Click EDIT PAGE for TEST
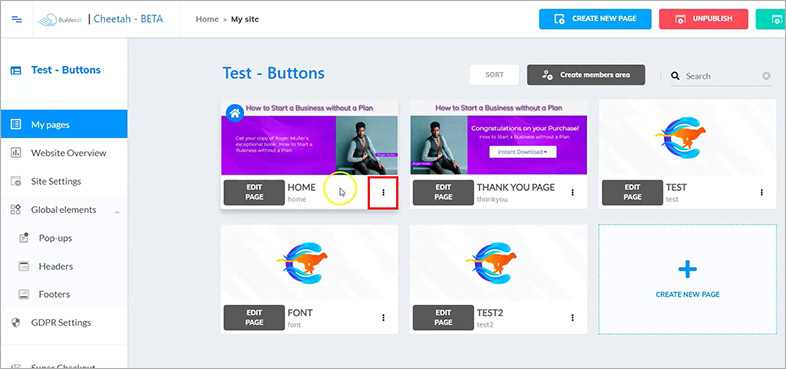Image resolution: width=786 pixels, height=369 pixels. coord(632,193)
